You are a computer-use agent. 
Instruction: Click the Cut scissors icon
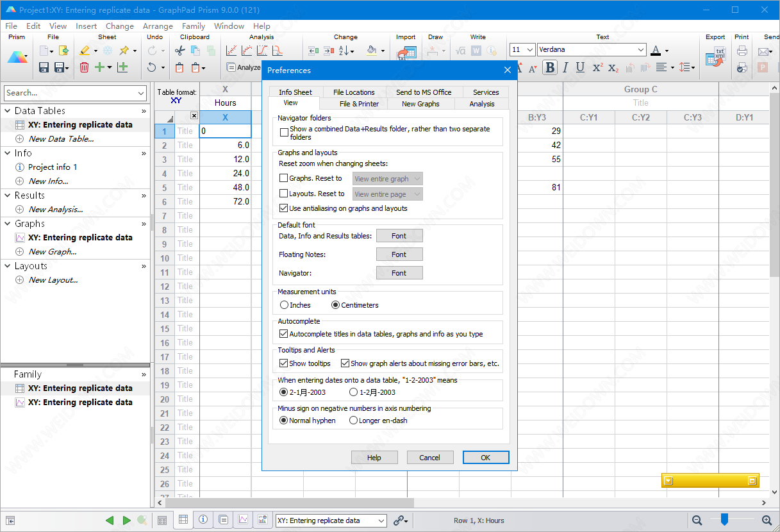[x=179, y=51]
